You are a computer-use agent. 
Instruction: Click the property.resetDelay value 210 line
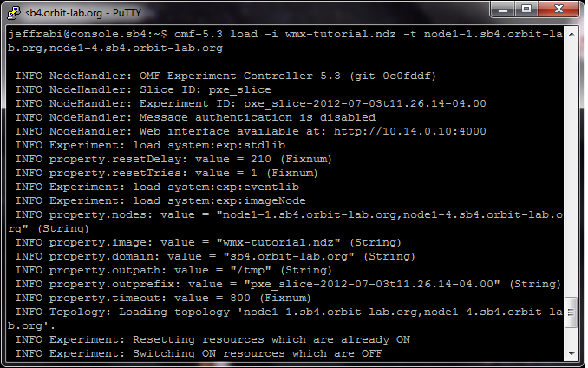(x=173, y=160)
